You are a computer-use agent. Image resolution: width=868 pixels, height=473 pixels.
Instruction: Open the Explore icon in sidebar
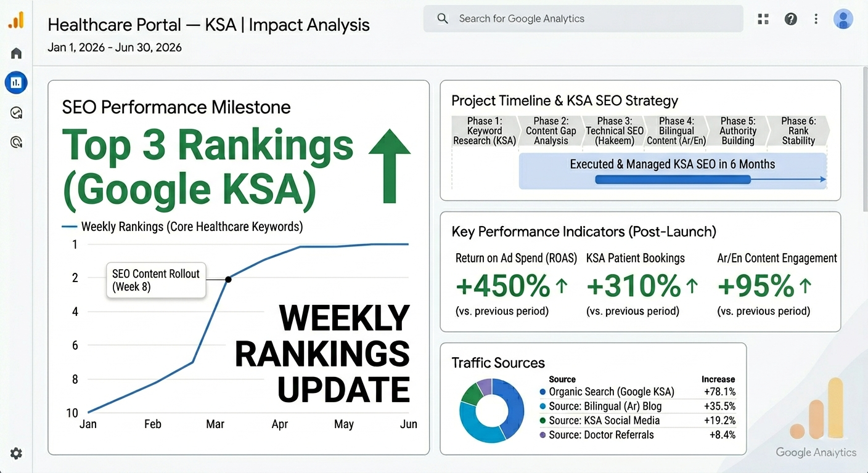[16, 113]
